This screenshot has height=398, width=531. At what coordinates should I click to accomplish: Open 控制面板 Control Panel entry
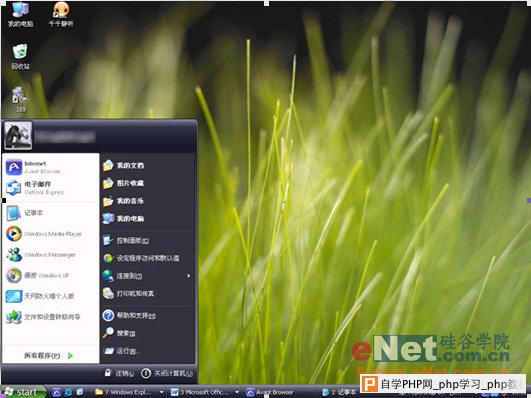pos(147,240)
